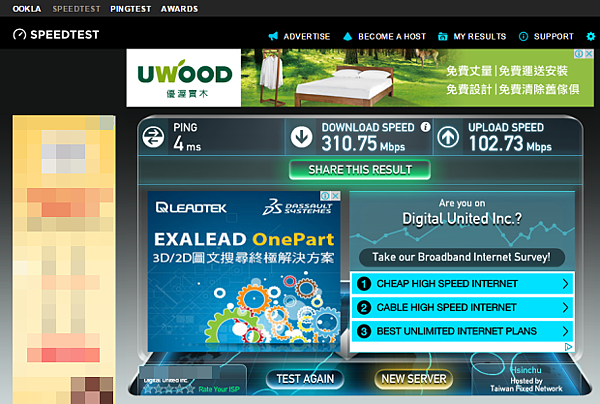Viewport: 600px width, 404px height.
Task: Click the number 1 circle icon
Action: 364,284
